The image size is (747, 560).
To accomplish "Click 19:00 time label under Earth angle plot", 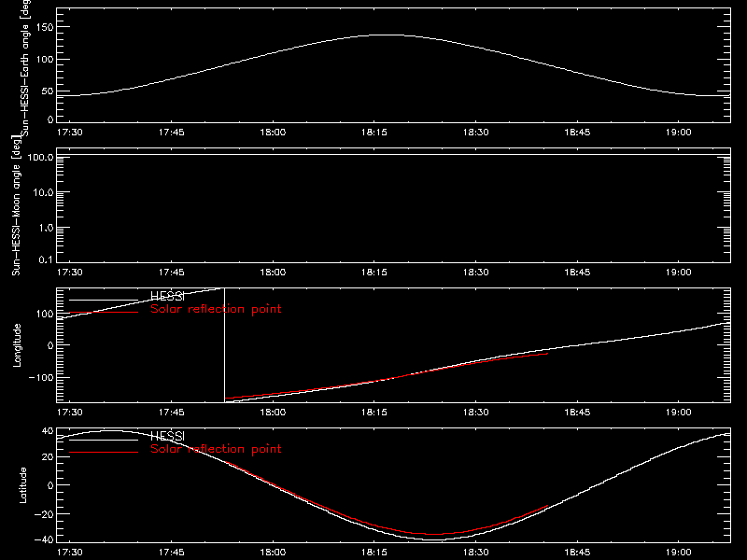I will click(x=679, y=132).
